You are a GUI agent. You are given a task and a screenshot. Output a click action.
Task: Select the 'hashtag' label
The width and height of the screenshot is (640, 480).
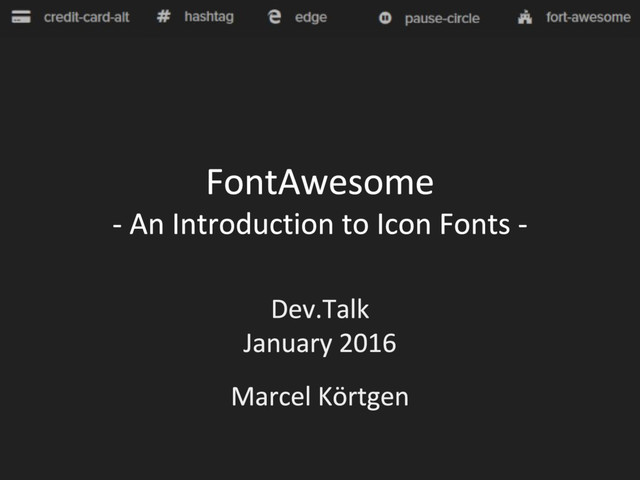click(x=209, y=17)
